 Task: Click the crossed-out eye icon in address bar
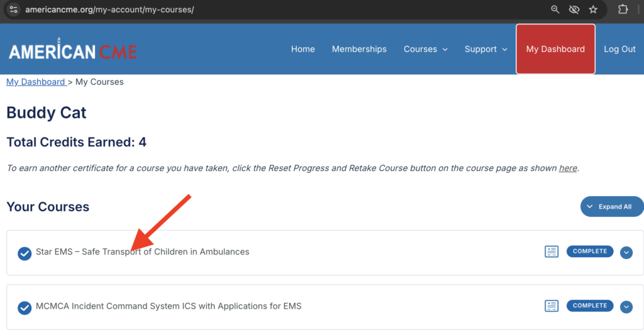click(x=574, y=9)
